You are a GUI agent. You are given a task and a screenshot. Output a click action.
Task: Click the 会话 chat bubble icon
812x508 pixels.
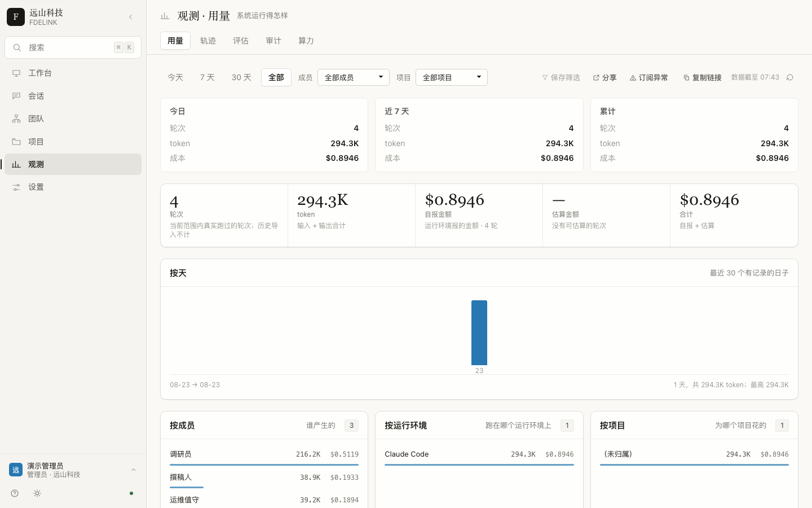16,96
